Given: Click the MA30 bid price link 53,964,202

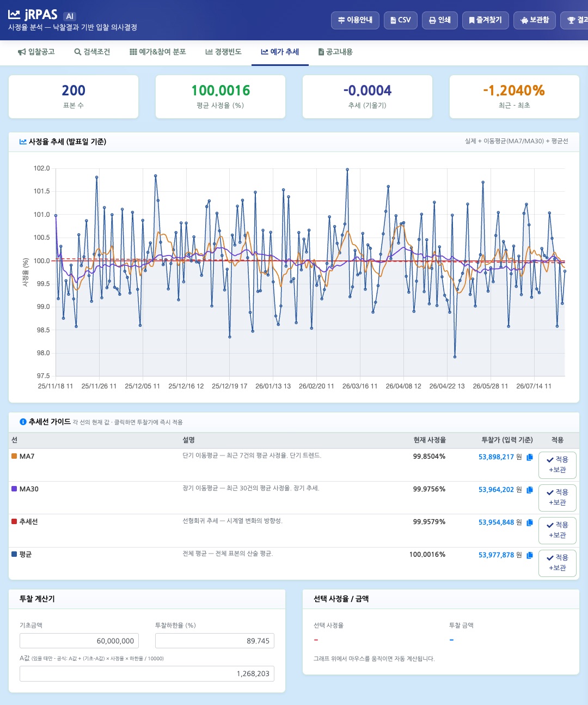Looking at the screenshot, I should tap(497, 490).
